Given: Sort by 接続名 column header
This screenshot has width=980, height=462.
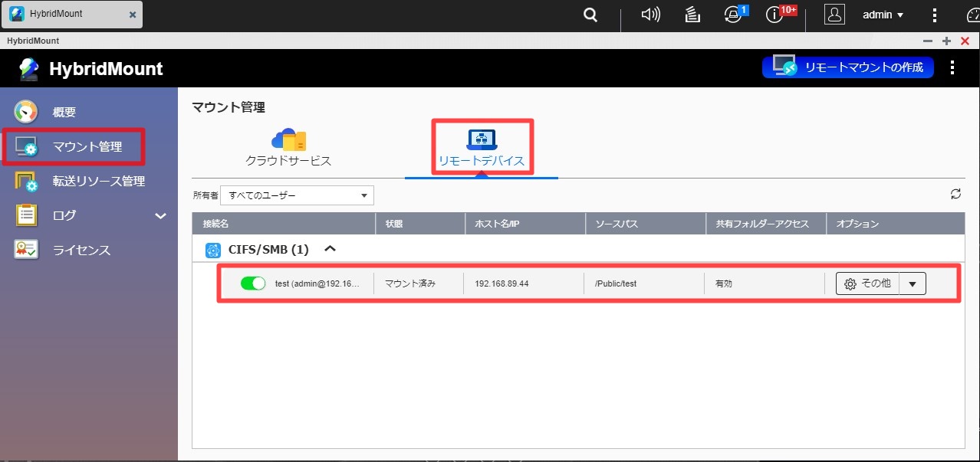Looking at the screenshot, I should pos(284,224).
